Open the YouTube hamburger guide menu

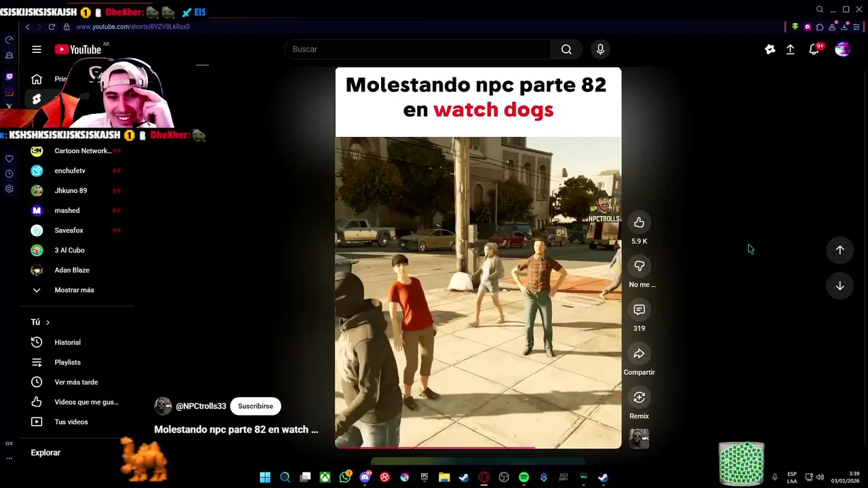point(37,49)
